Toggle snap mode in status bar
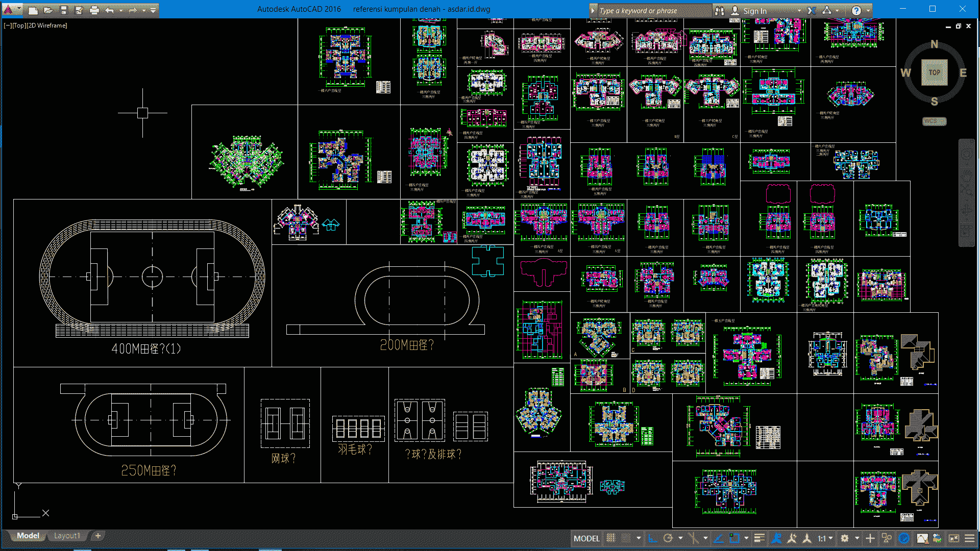Screen dimensions: 980x551 click(x=626, y=538)
